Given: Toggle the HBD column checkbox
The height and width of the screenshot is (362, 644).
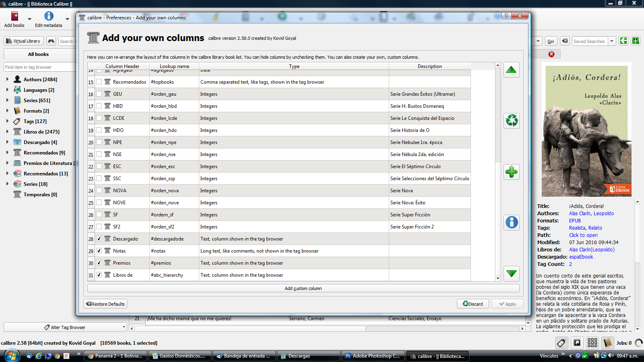Looking at the screenshot, I should click(99, 106).
